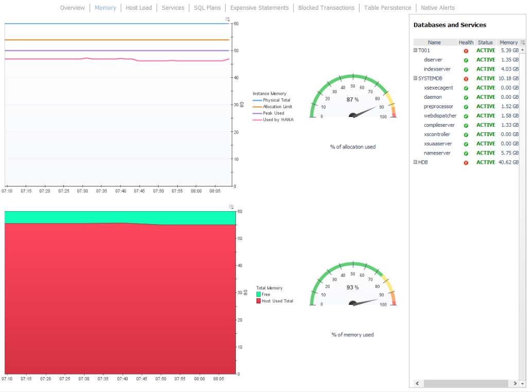Collapse the T001 database node
Viewport: 532px width, 392px height.
tap(416, 50)
